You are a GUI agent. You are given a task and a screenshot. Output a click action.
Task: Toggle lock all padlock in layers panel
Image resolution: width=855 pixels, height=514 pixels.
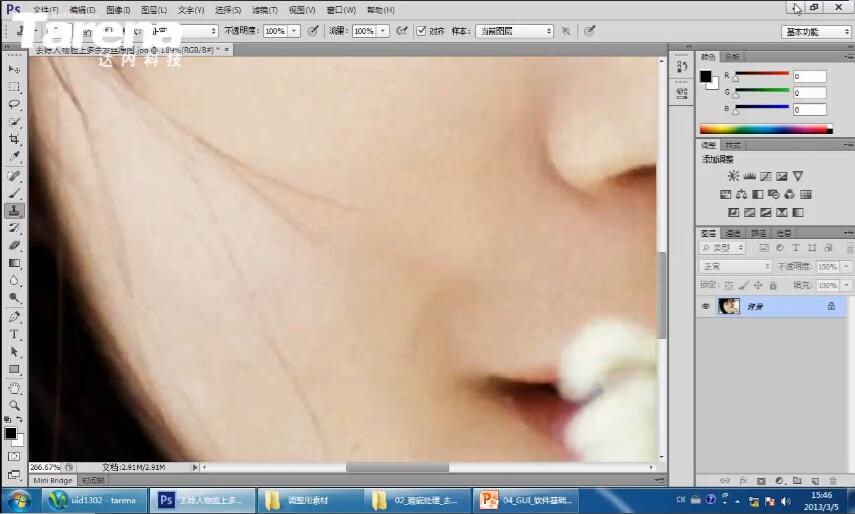[773, 285]
